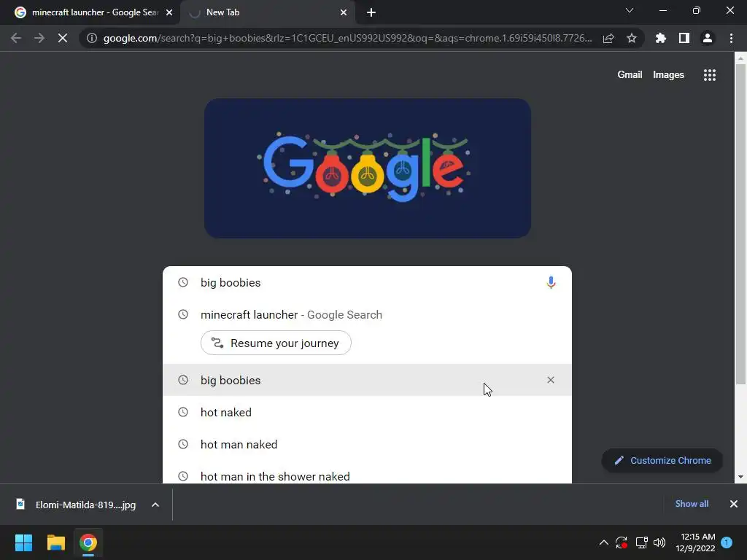Open Gmail link
The width and height of the screenshot is (747, 560).
point(630,75)
